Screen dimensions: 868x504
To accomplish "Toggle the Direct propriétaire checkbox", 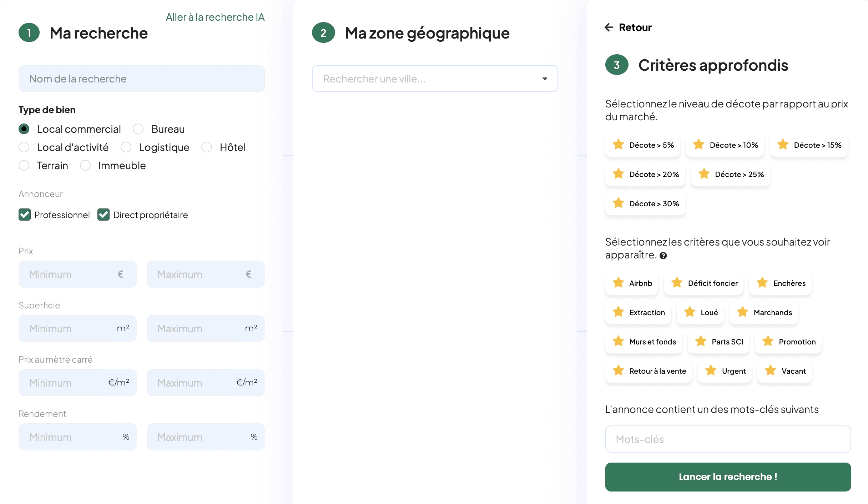I will (x=104, y=215).
